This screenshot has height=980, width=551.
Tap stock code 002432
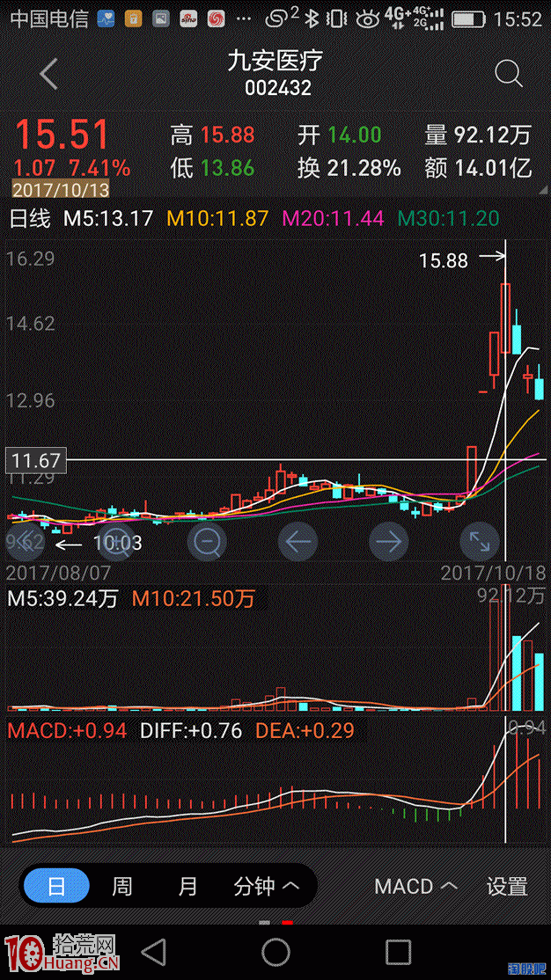277,88
